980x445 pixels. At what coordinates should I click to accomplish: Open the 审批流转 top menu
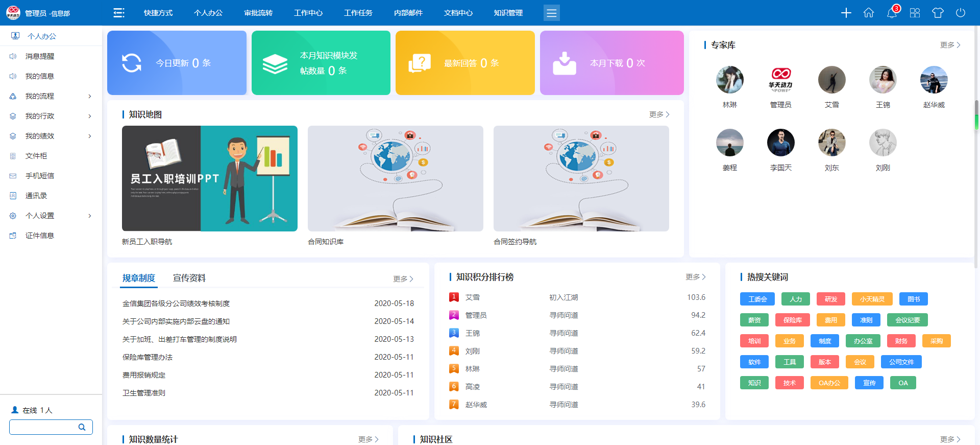tap(258, 13)
